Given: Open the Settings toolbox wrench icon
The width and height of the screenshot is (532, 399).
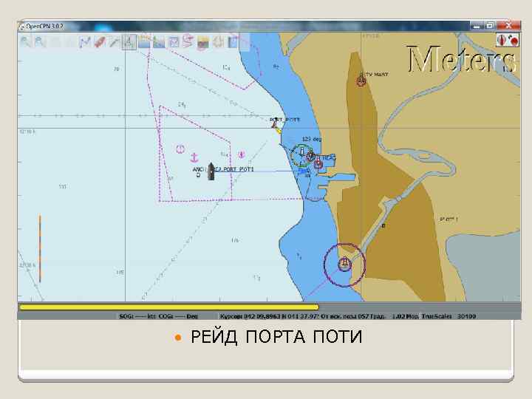Looking at the screenshot, I should pyautogui.click(x=114, y=42).
